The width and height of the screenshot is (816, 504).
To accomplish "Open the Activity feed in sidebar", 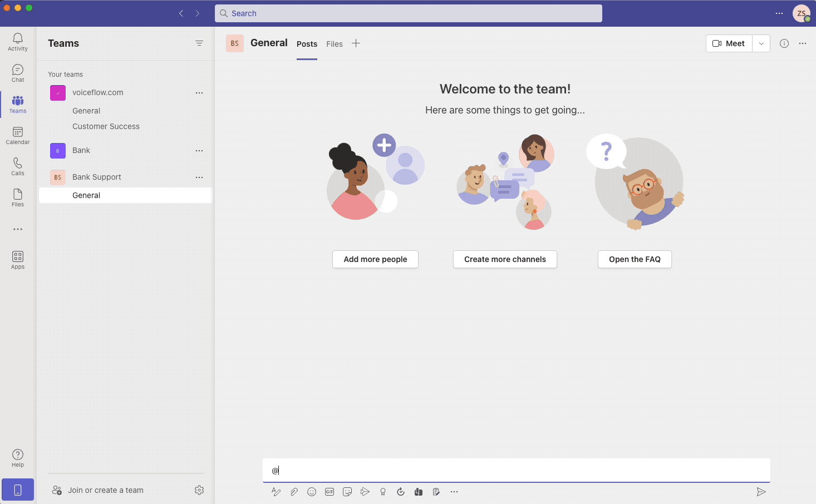I will 18,42.
